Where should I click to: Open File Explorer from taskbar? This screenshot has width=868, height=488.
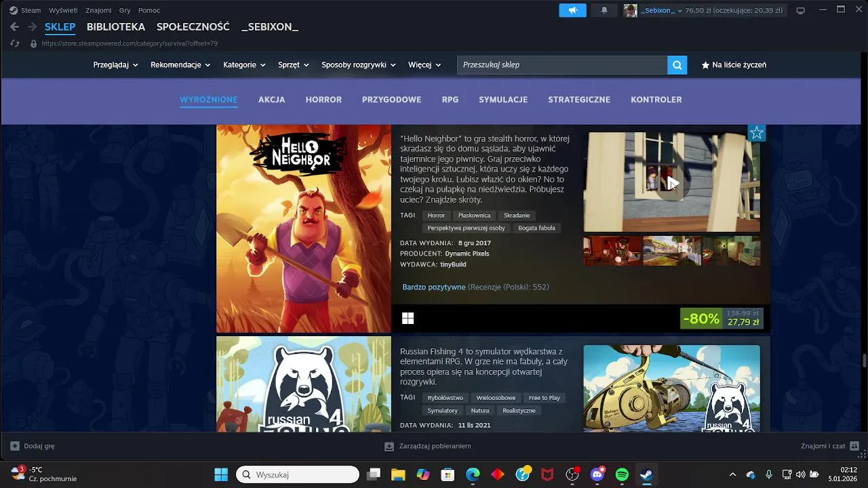(398, 474)
